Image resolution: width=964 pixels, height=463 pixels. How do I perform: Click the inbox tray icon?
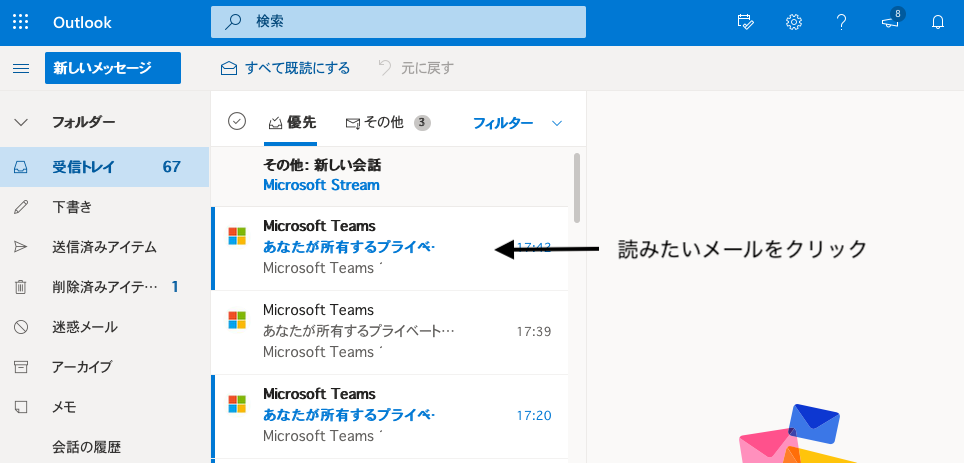coord(21,167)
